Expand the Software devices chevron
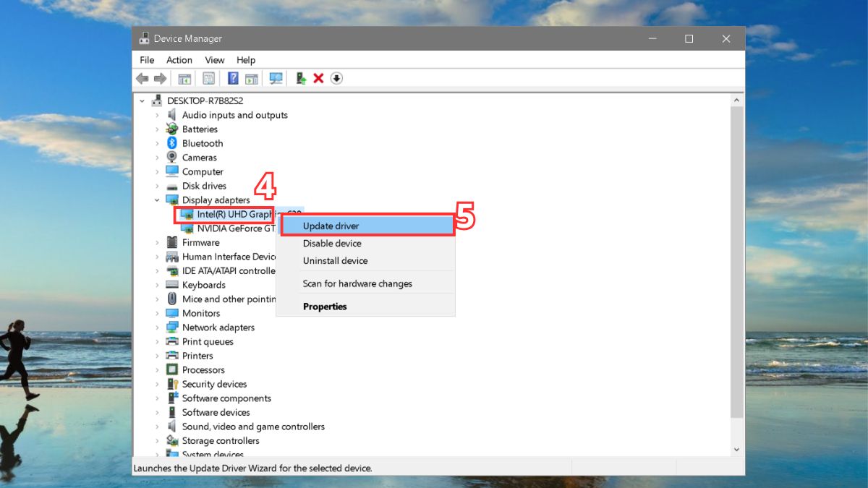 point(157,413)
